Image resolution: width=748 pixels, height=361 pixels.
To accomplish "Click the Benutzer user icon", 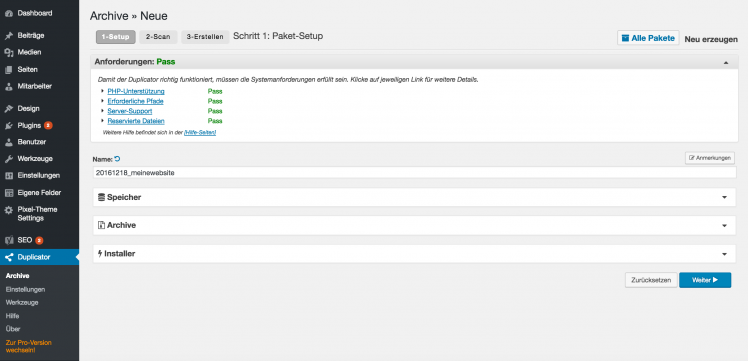I will [x=8, y=142].
